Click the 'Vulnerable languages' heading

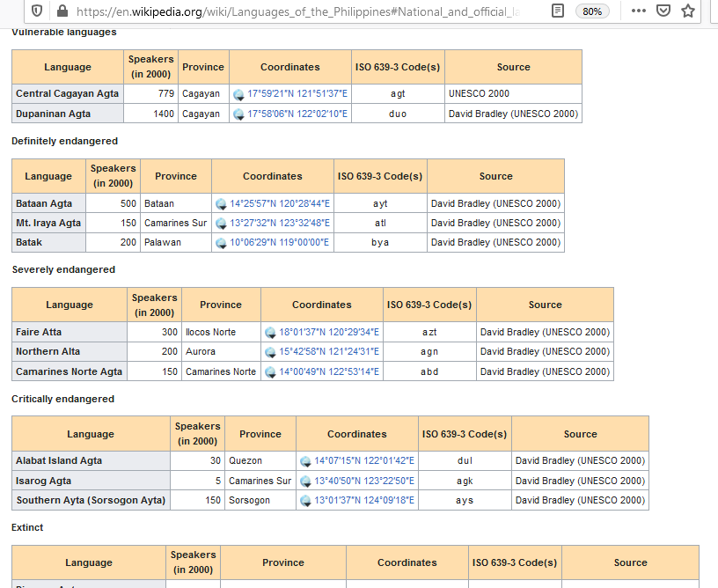(x=64, y=32)
